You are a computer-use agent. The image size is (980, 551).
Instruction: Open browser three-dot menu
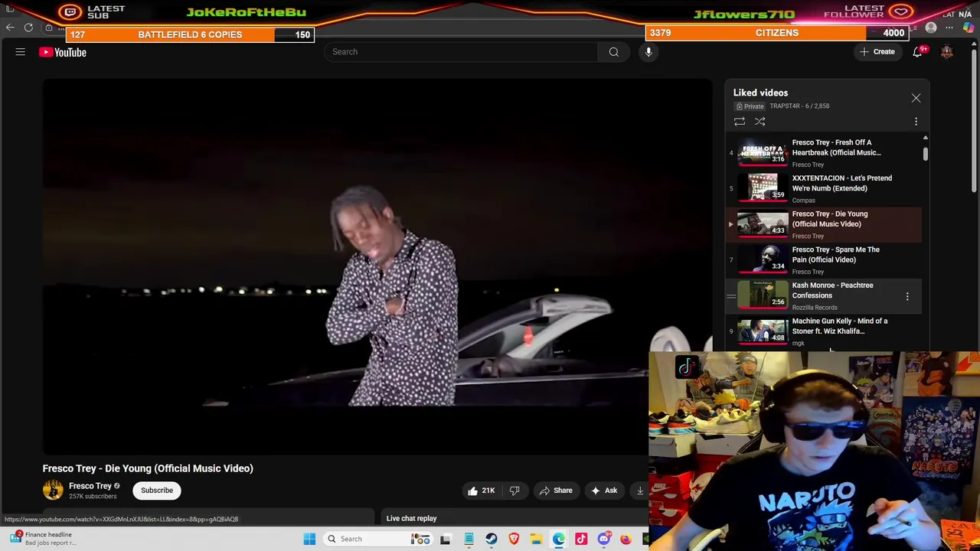point(949,28)
